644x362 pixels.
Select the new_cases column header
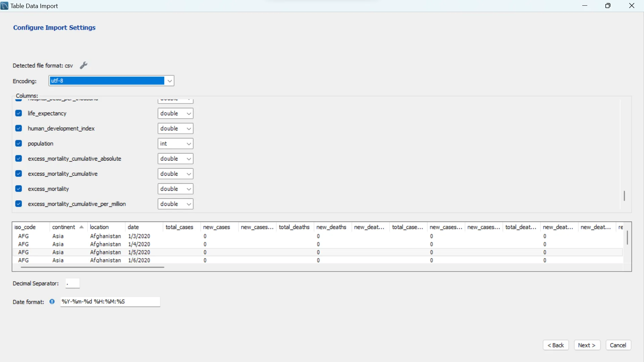tap(219, 227)
